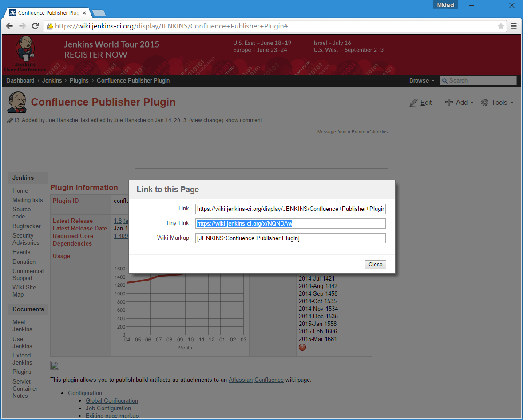The height and width of the screenshot is (420, 523).
Task: Bookmark page using the star icon
Action: 501,26
